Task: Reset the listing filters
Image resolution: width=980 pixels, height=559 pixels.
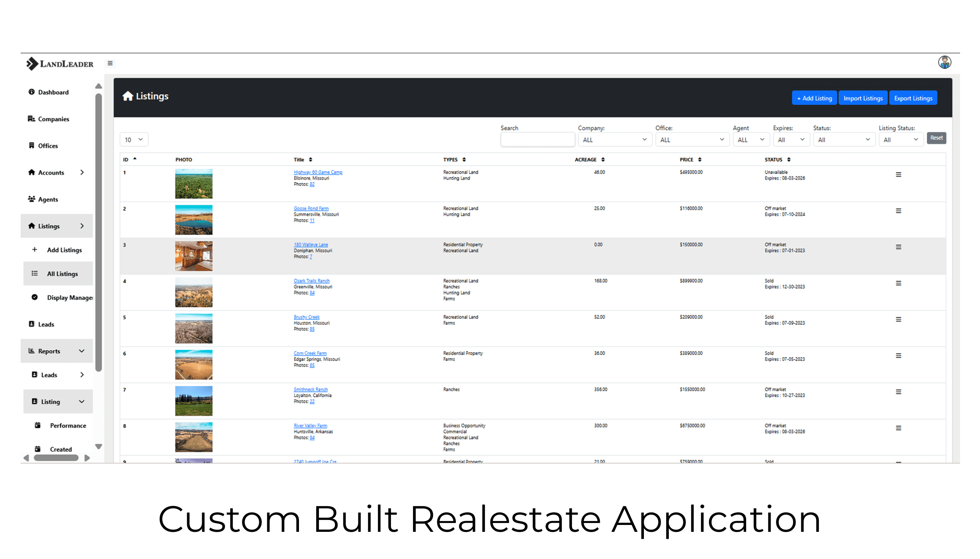Action: click(x=936, y=138)
